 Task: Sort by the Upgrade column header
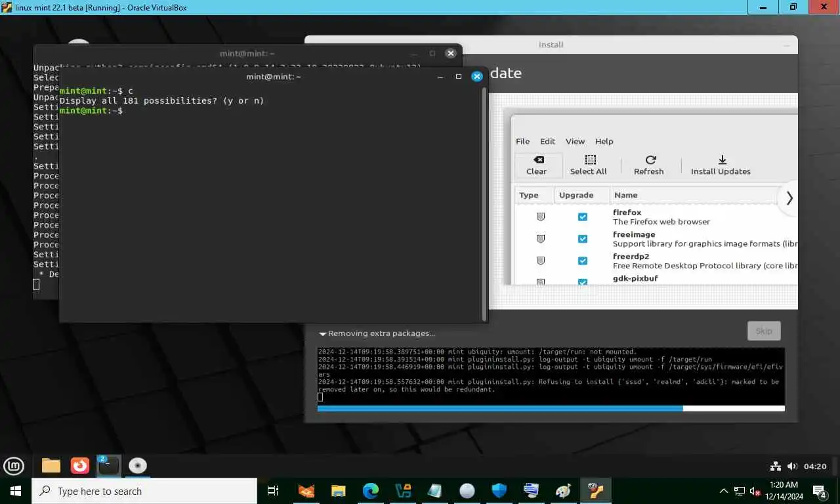(x=581, y=195)
